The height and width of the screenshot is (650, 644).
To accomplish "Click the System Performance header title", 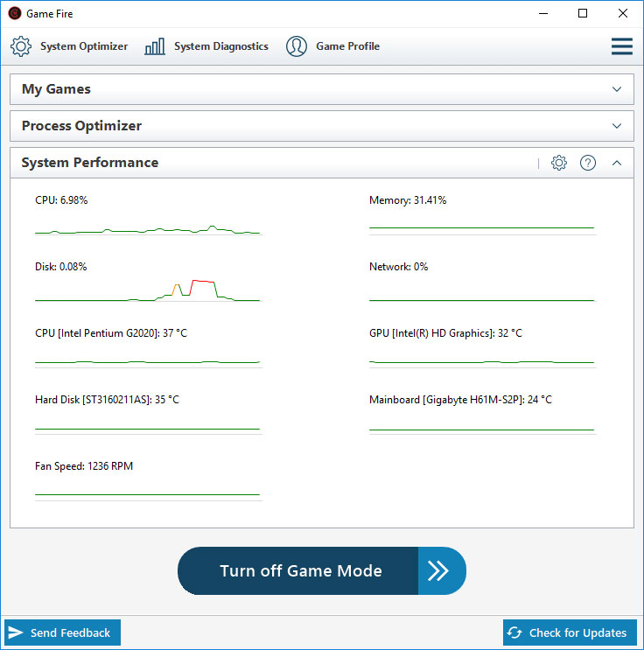I will 90,163.
